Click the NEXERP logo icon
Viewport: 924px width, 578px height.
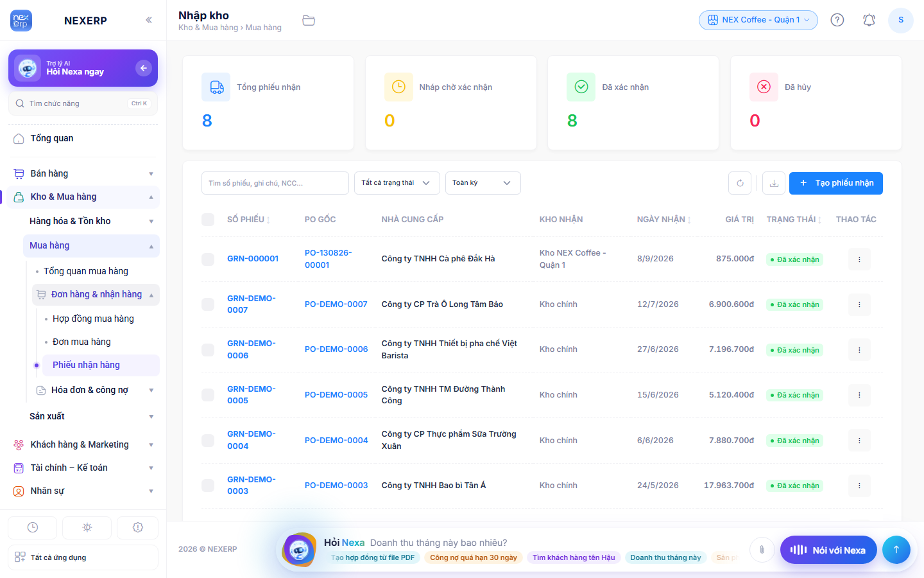click(x=21, y=21)
